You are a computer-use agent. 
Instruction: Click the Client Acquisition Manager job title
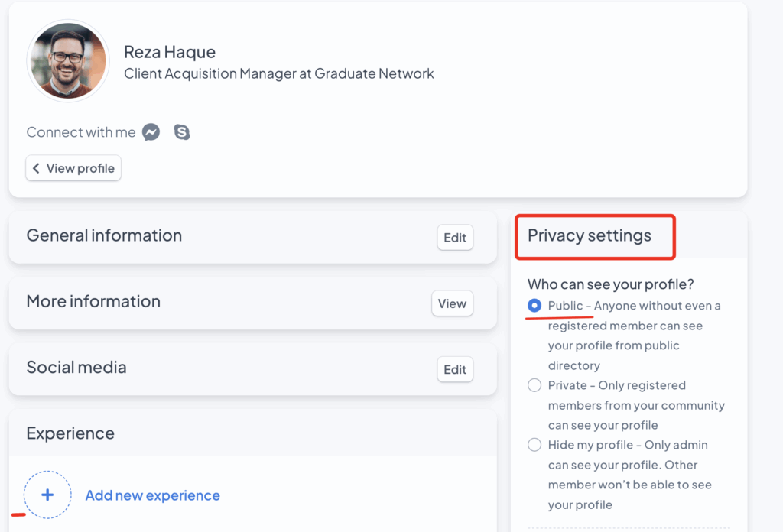click(x=278, y=74)
